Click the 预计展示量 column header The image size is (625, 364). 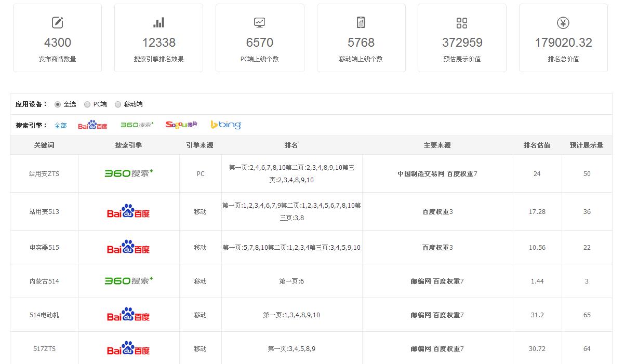[587, 145]
